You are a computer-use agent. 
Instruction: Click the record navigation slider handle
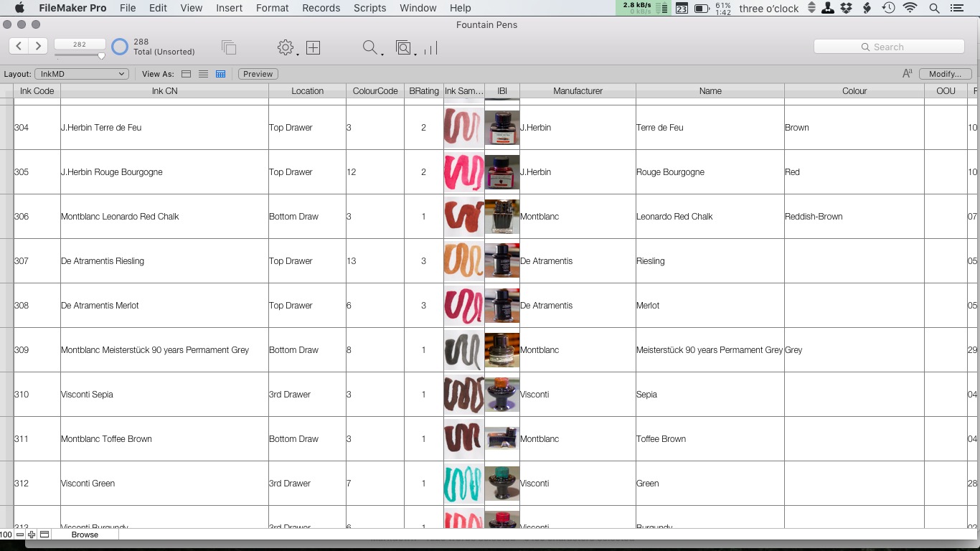coord(101,56)
